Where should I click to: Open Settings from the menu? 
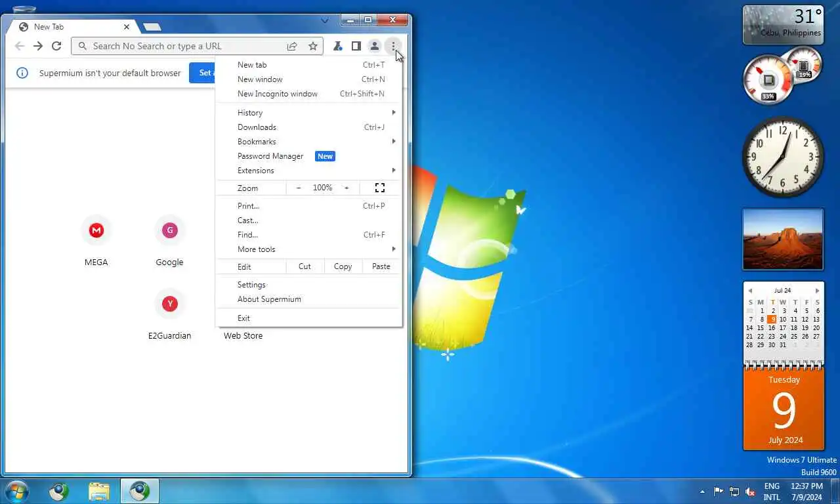coord(308,285)
